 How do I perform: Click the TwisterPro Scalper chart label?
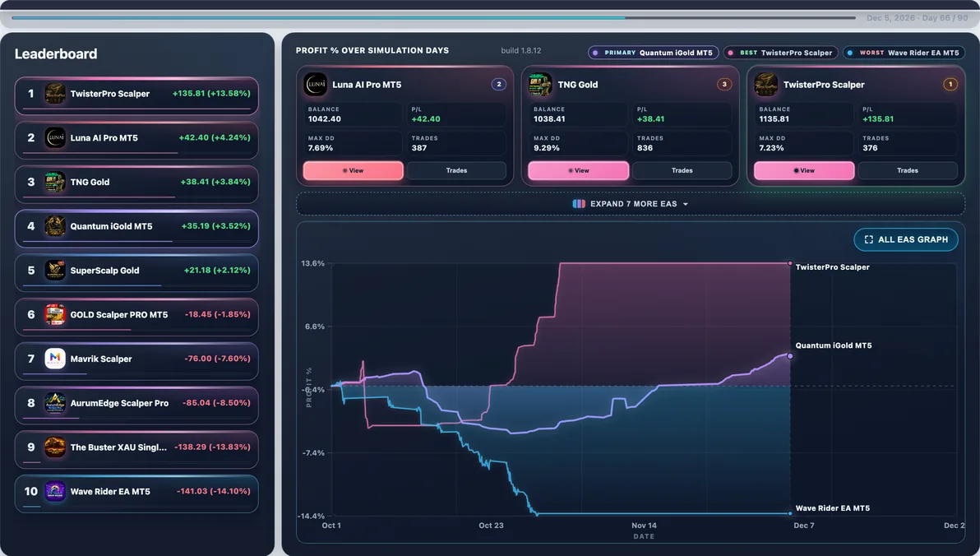[833, 267]
